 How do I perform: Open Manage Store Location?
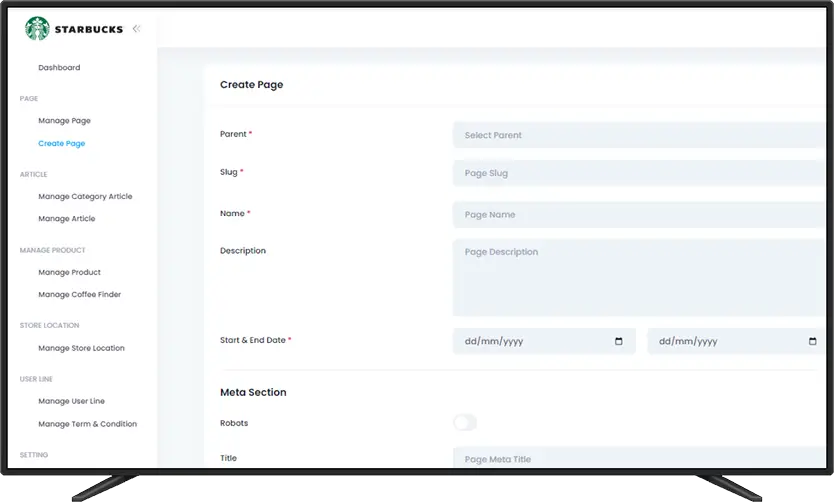(x=81, y=348)
